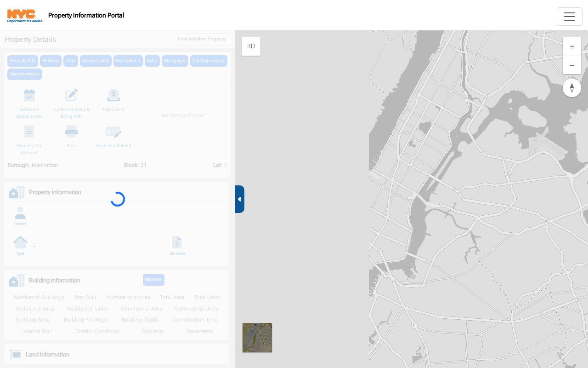The height and width of the screenshot is (368, 588).
Task: Click the Property Information building icon
Action: click(x=17, y=192)
